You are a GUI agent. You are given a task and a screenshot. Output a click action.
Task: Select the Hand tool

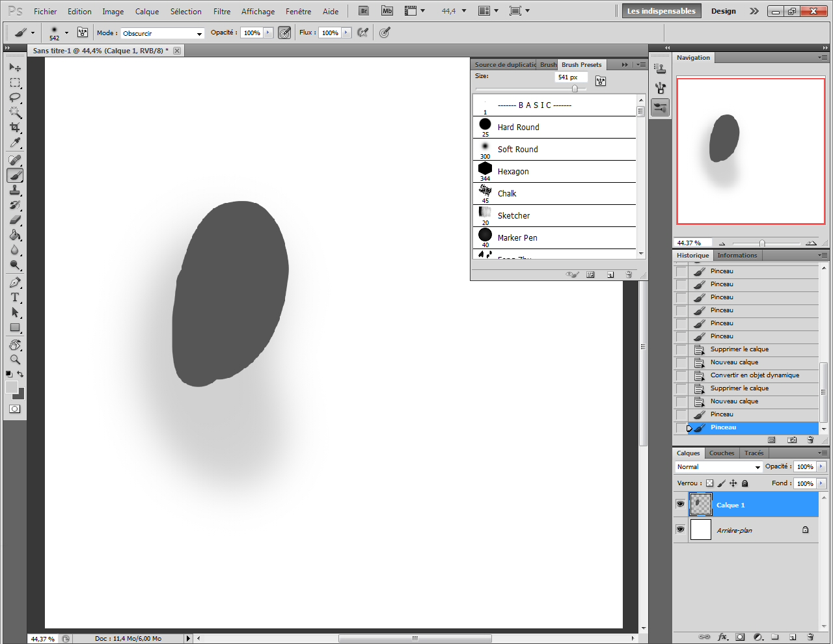(x=15, y=345)
